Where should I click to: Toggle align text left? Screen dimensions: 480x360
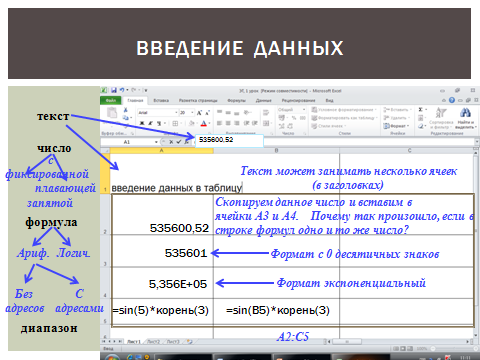219,123
